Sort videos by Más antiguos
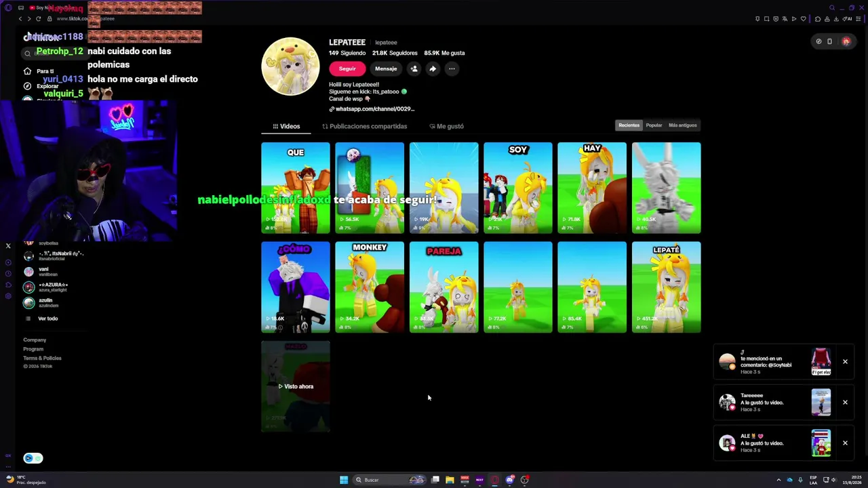 (x=682, y=125)
